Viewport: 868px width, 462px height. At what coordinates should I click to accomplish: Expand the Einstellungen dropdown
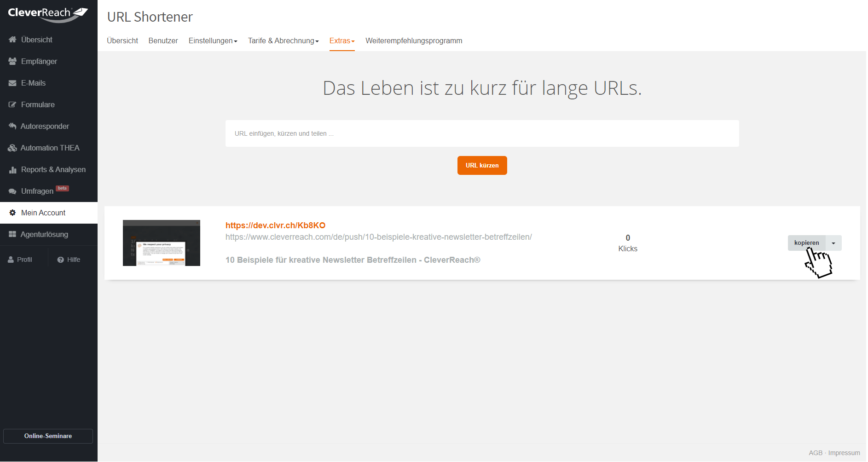coord(213,40)
